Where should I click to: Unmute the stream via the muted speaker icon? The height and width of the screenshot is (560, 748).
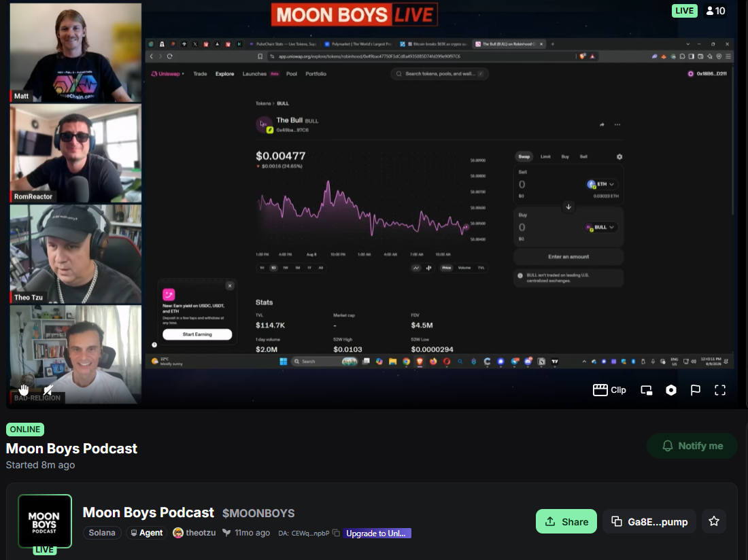point(48,390)
